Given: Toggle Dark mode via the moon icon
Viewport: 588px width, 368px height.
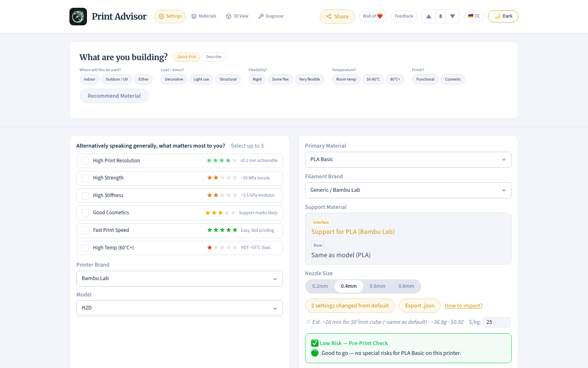Looking at the screenshot, I should [497, 16].
